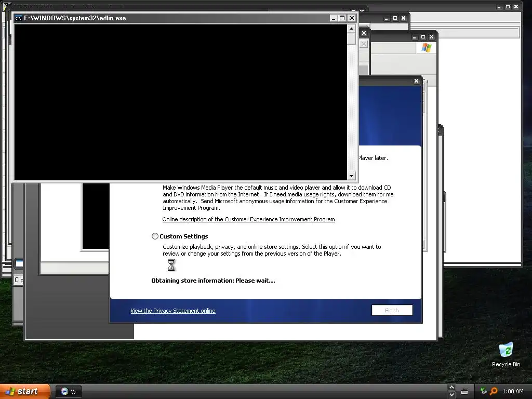
Task: Open Online description of Customer Experience Improvement Program
Action: 248,220
